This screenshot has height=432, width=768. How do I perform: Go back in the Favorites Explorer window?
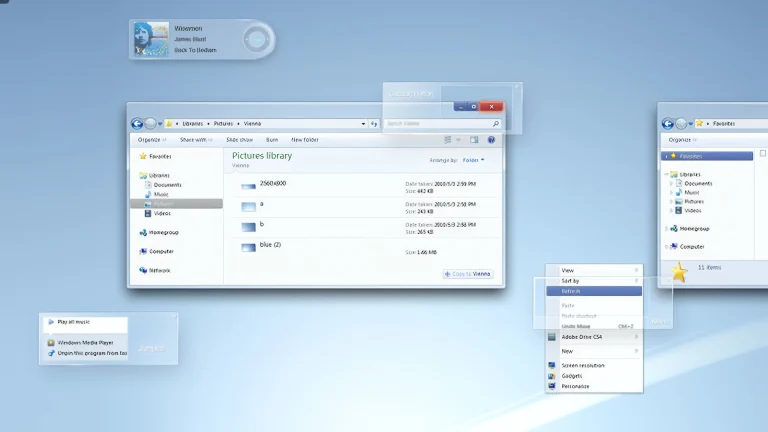click(x=668, y=124)
